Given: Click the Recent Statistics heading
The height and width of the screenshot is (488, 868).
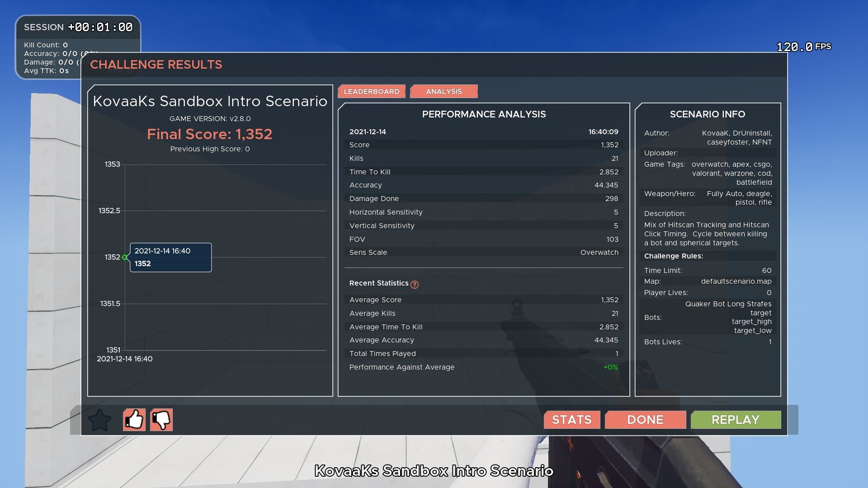Looking at the screenshot, I should coord(379,283).
